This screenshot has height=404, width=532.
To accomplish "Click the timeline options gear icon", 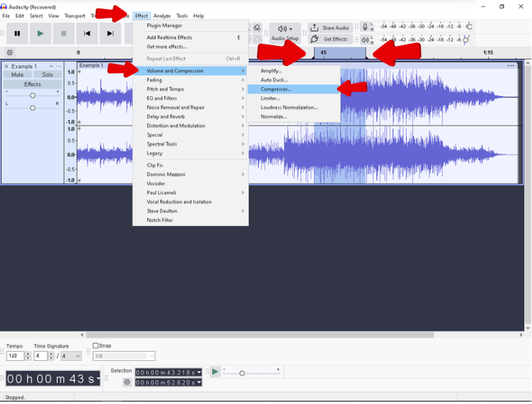I will 9,52.
